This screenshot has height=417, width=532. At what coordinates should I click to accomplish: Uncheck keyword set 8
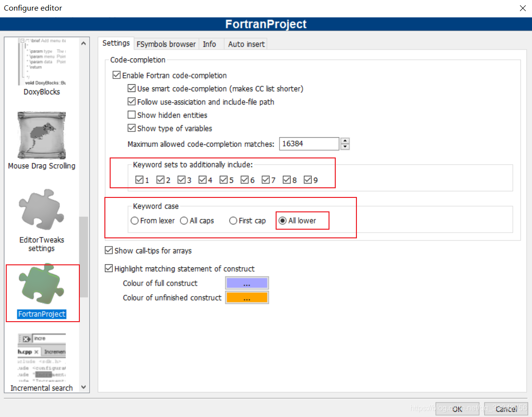click(286, 180)
